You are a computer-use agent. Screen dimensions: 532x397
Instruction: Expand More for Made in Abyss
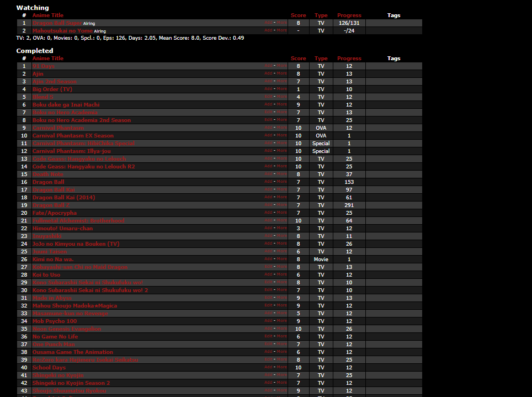281,298
